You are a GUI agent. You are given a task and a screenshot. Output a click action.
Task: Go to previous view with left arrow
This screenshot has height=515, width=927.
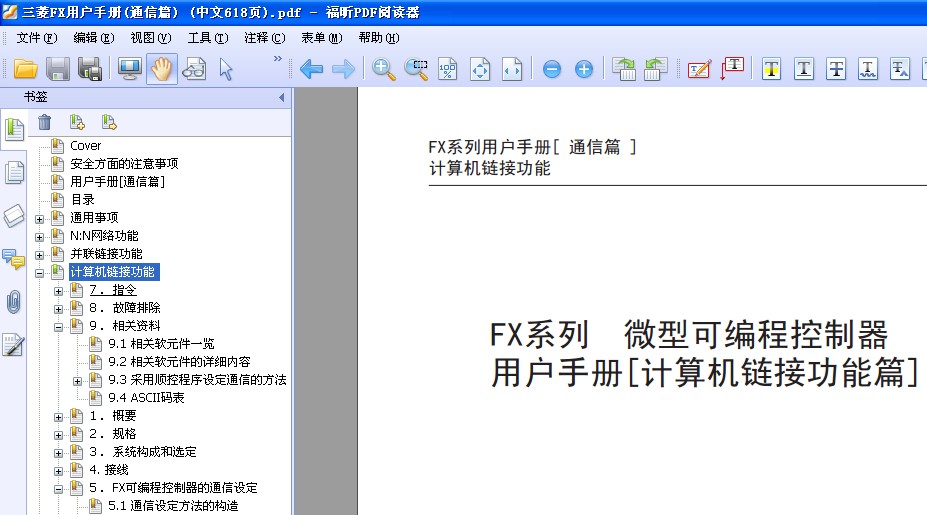click(311, 69)
